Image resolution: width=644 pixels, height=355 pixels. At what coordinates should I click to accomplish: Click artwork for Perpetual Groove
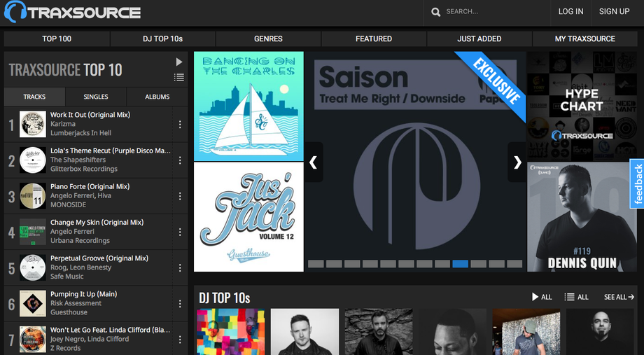pyautogui.click(x=33, y=267)
